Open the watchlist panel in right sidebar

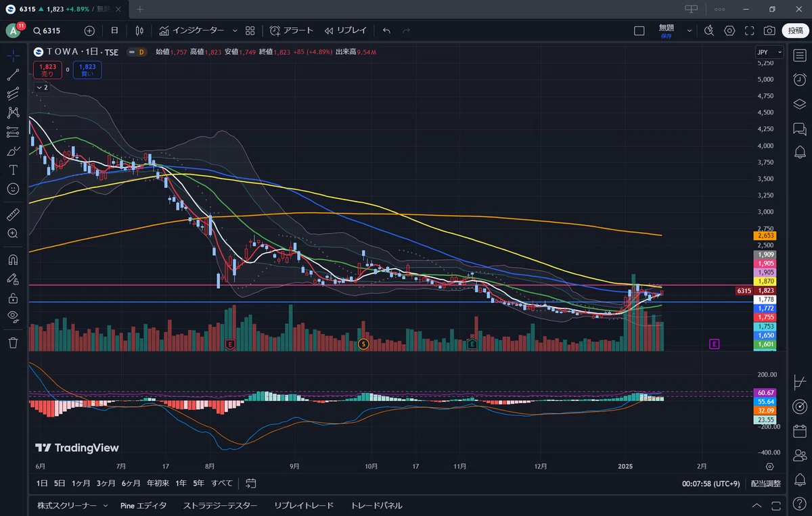(799, 55)
